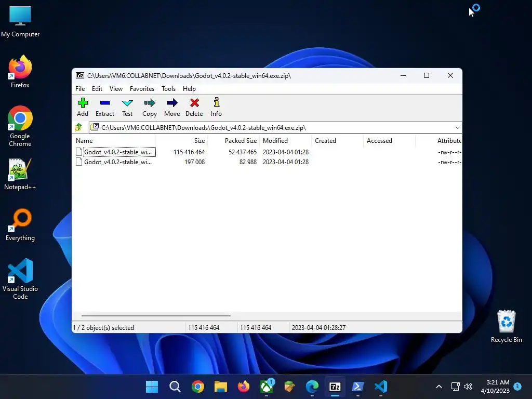The image size is (532, 399).
Task: Switch to 7-Zip taskbar button
Action: [x=335, y=387]
